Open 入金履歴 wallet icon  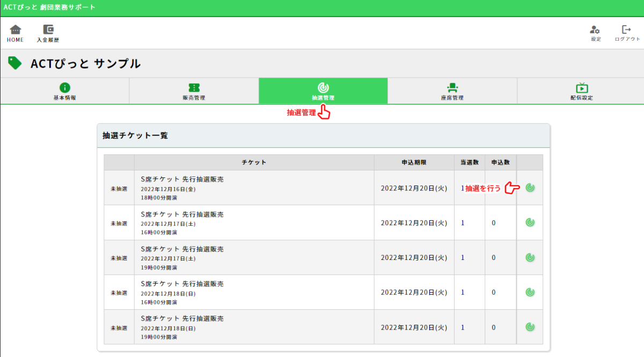click(x=48, y=30)
